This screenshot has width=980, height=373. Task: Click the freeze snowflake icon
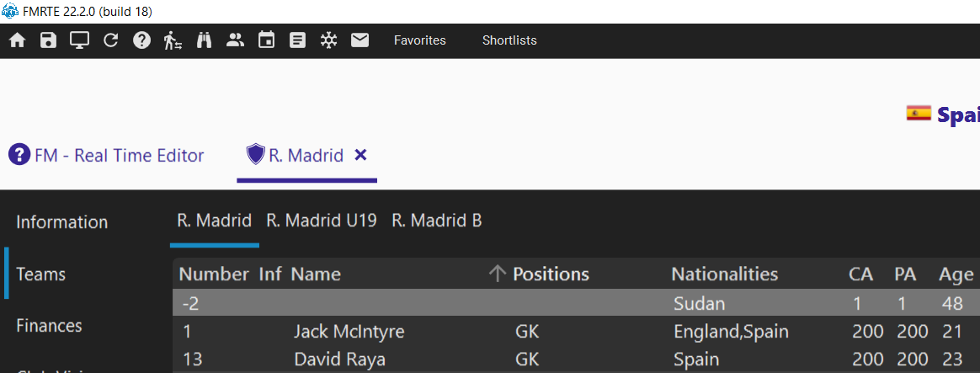coord(328,40)
